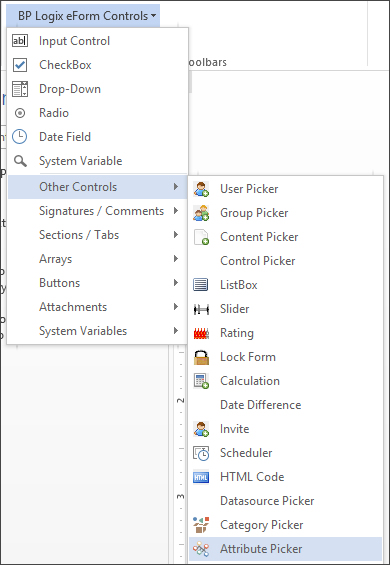Choose the CheckBox menu entry
The height and width of the screenshot is (565, 390).
pos(97,65)
